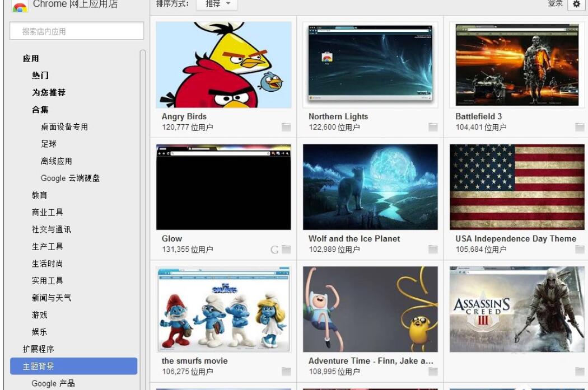Click small icon on Assassin's Creed III card
Screen dimensions: 588x390
pyautogui.click(x=580, y=372)
